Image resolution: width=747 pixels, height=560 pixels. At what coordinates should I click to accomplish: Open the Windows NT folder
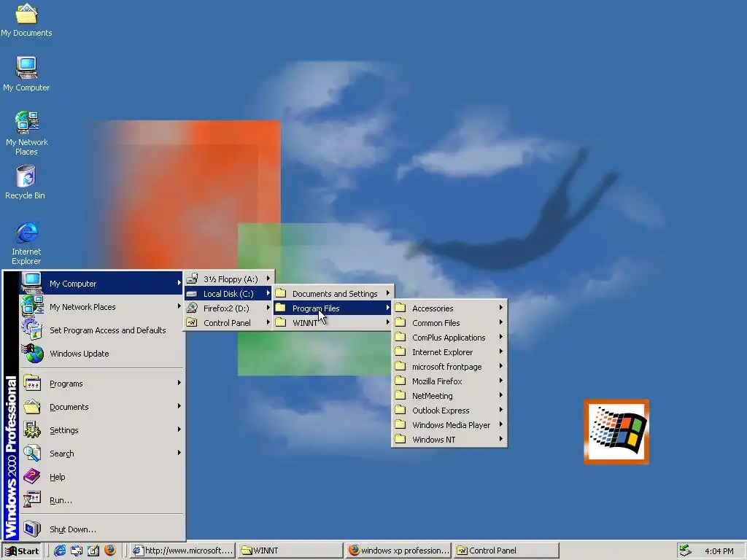click(449, 440)
